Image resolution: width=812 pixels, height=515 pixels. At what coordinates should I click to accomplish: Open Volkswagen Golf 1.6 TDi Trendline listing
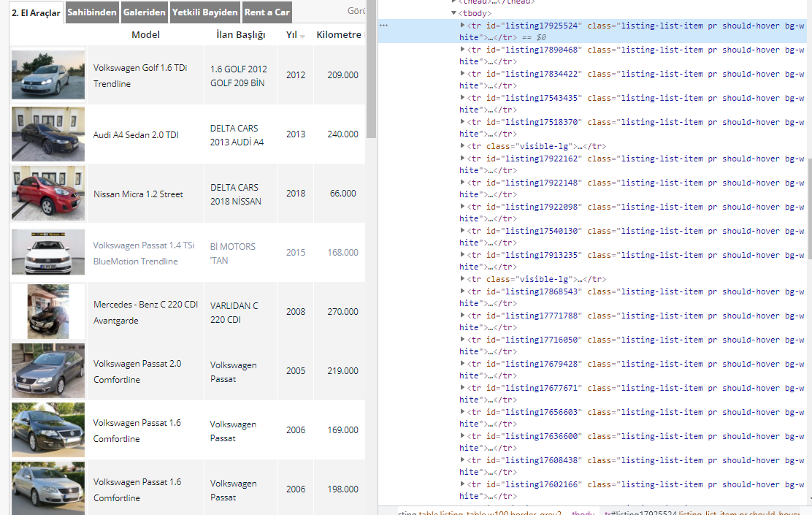(140, 76)
